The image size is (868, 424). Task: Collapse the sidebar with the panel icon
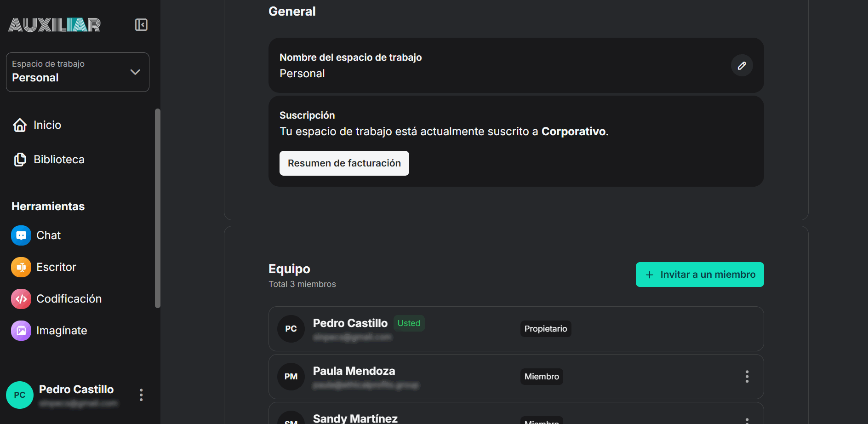pyautogui.click(x=141, y=25)
